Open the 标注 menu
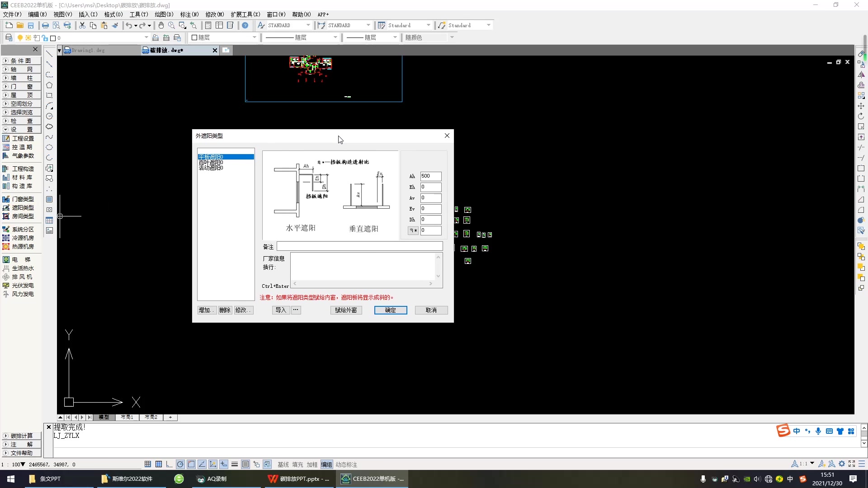This screenshot has width=868, height=488. 189,14
